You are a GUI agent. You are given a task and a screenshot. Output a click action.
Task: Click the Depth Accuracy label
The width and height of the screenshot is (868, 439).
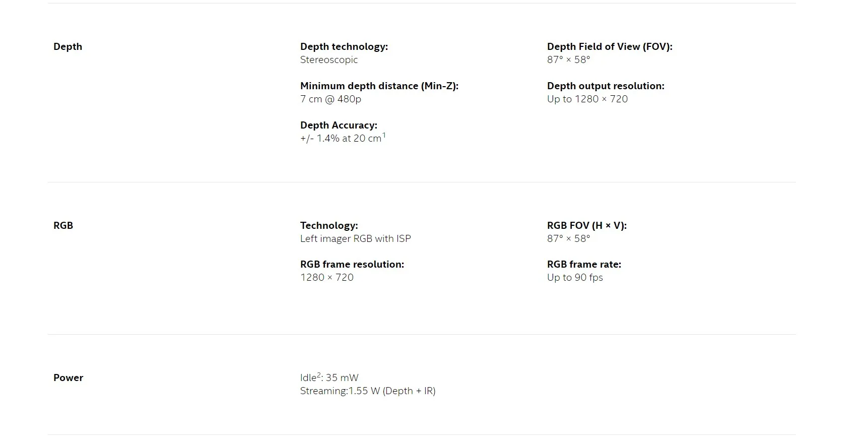pos(339,125)
